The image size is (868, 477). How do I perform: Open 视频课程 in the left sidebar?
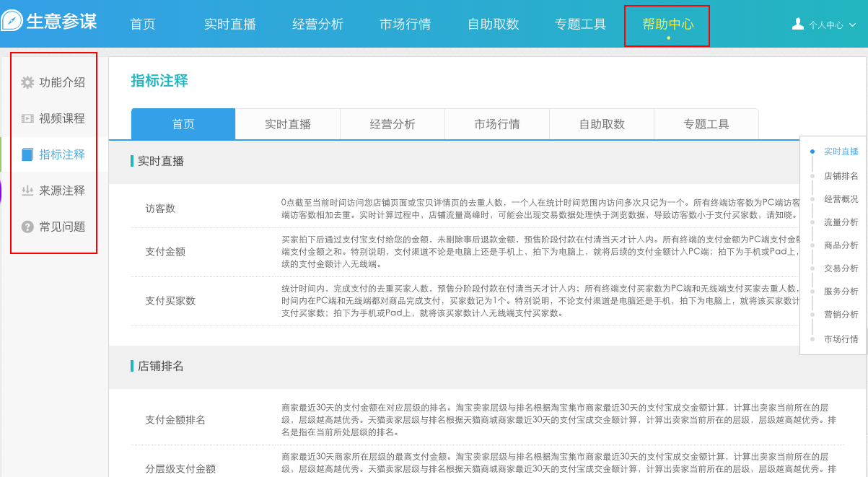tap(62, 118)
